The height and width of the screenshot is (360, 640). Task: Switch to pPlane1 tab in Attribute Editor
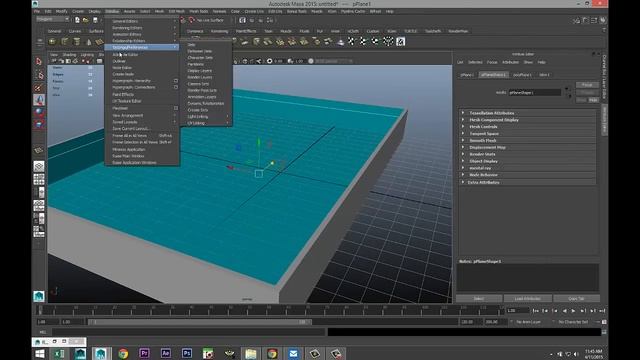(467, 75)
